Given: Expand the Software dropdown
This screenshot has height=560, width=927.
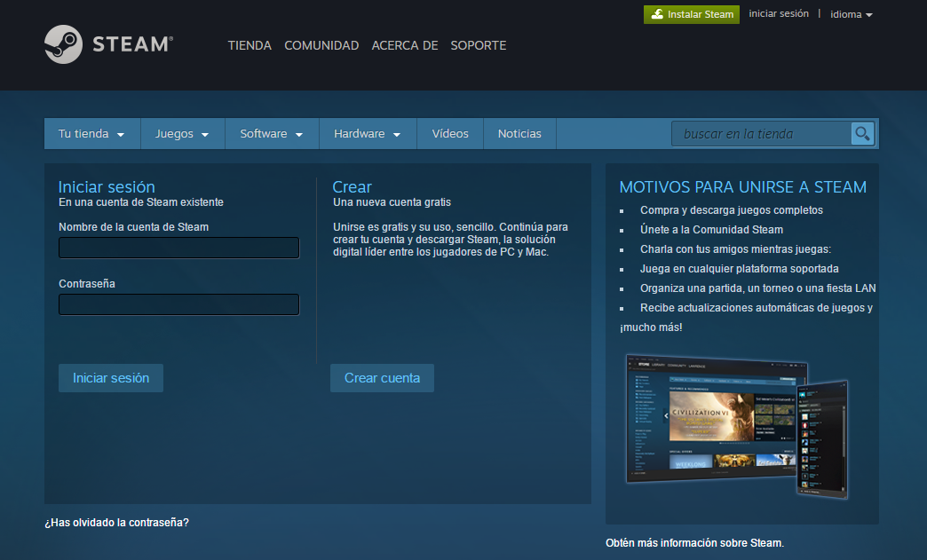Looking at the screenshot, I should pos(271,133).
